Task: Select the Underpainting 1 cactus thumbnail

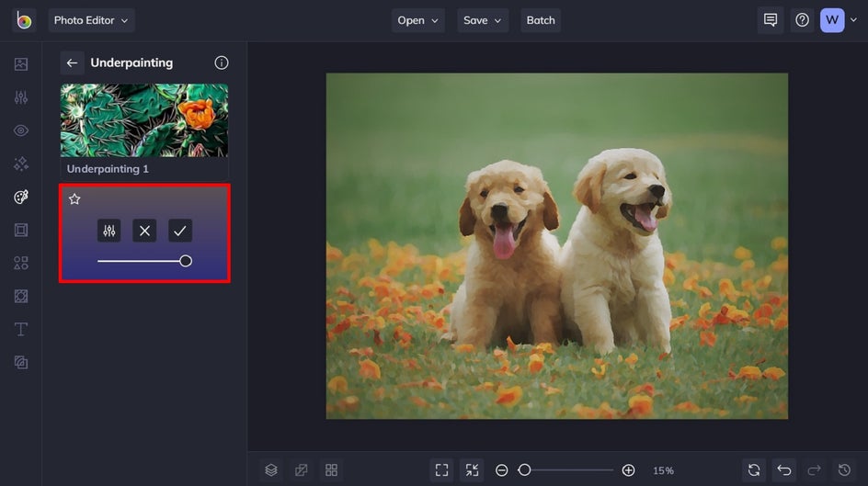Action: (144, 120)
